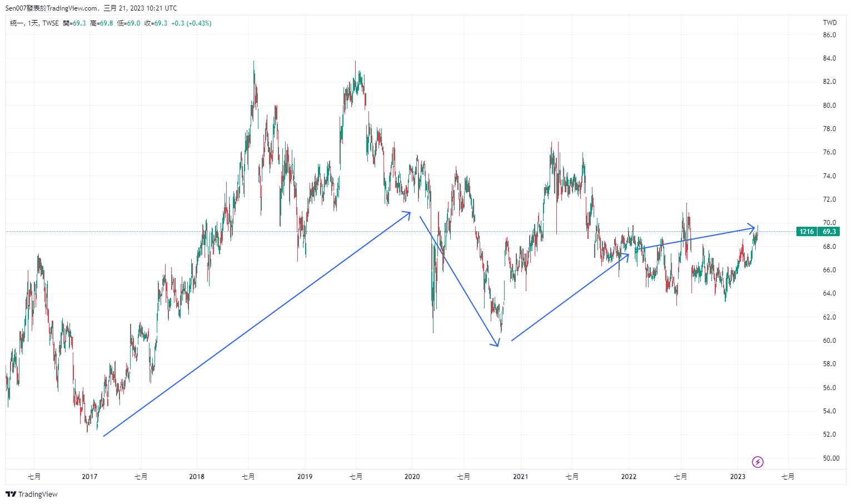Image resolution: width=852 pixels, height=504 pixels.
Task: Click the 高=69.8 high value in the legend
Action: point(101,23)
